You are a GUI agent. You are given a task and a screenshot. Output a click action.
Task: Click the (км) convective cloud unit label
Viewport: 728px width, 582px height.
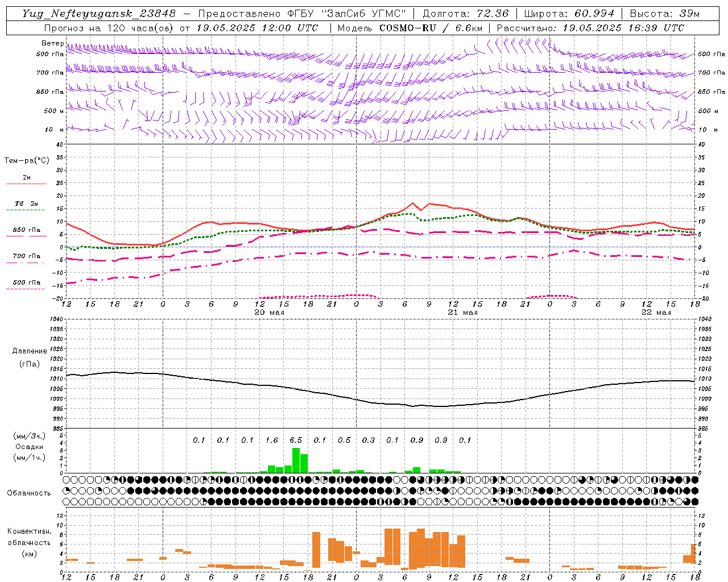[30, 554]
